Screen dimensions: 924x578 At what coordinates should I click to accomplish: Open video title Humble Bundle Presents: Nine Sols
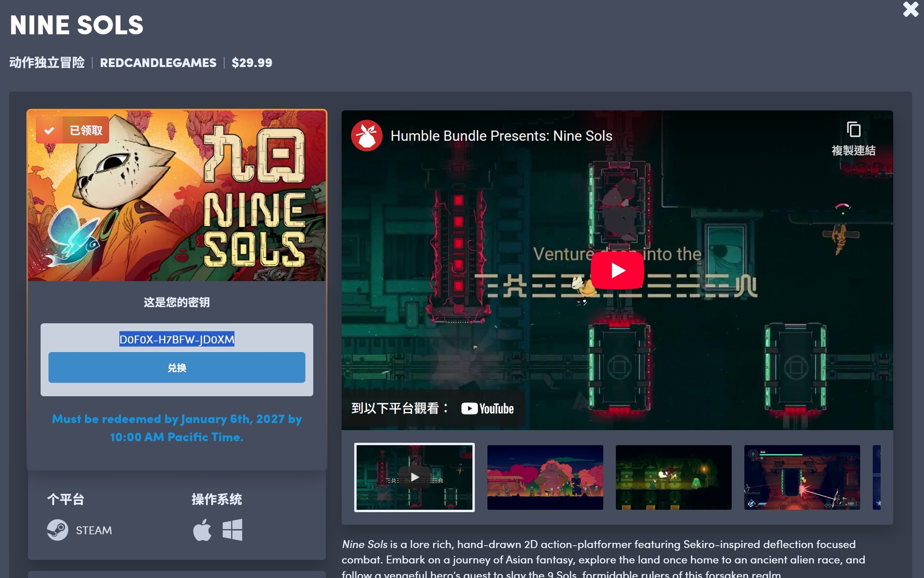501,136
